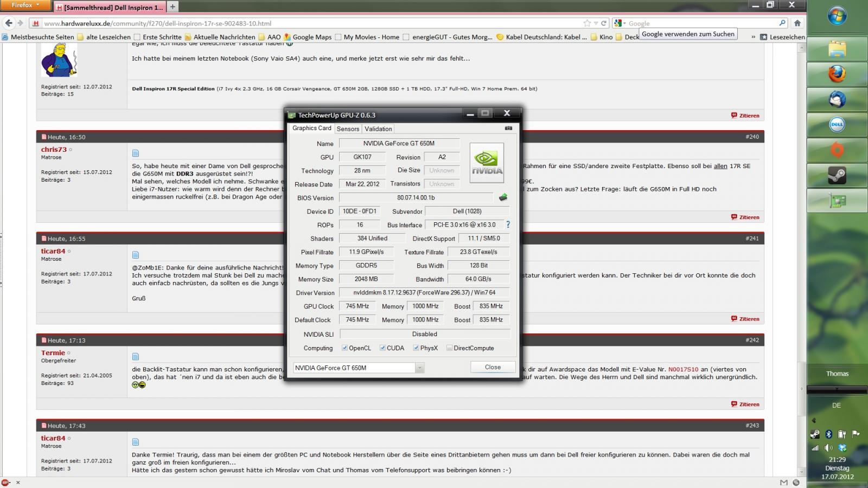
Task: Open the Google Maps bookmark
Action: pyautogui.click(x=308, y=37)
